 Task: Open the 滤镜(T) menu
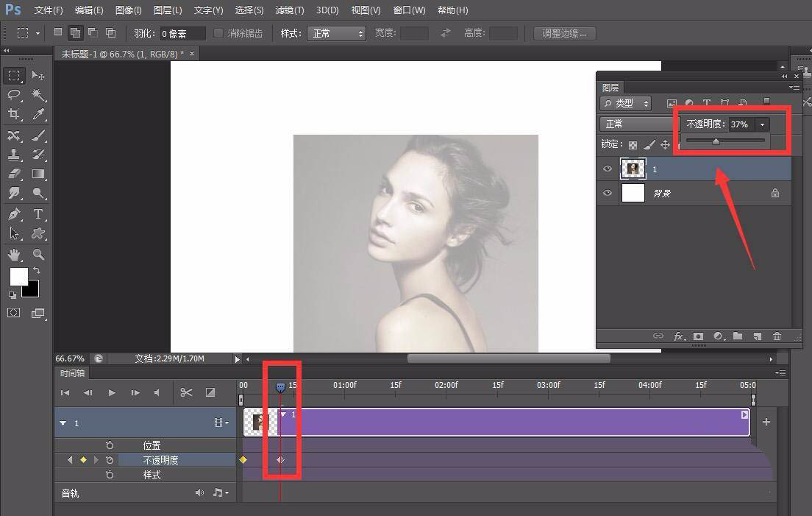[x=290, y=10]
